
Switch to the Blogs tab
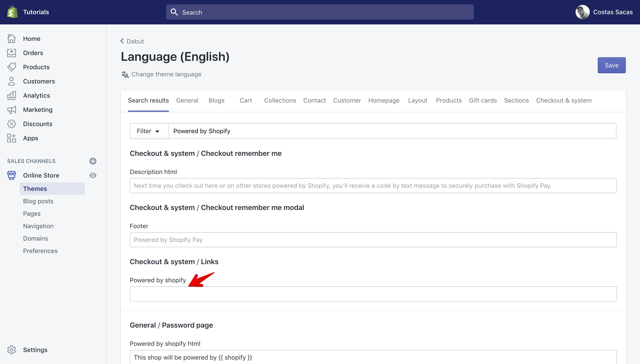coord(216,101)
